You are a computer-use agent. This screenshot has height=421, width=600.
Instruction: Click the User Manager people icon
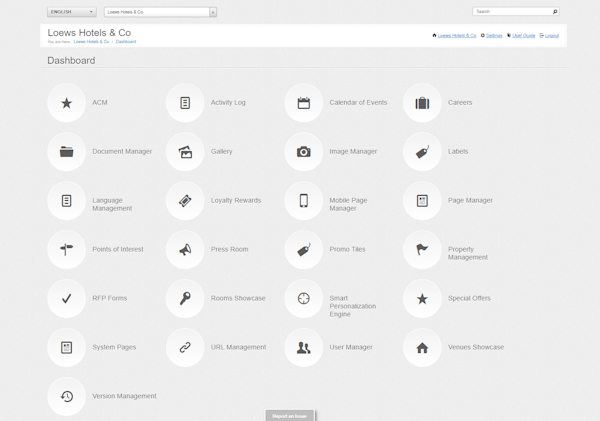303,347
